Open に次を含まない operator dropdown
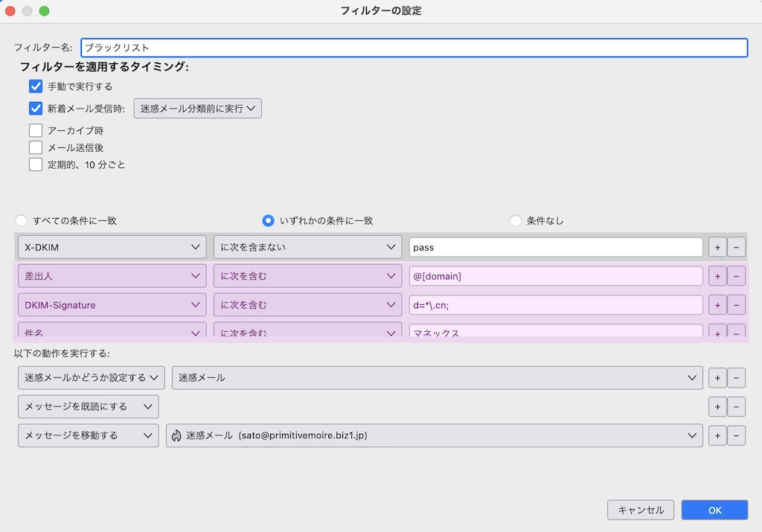 (x=307, y=247)
